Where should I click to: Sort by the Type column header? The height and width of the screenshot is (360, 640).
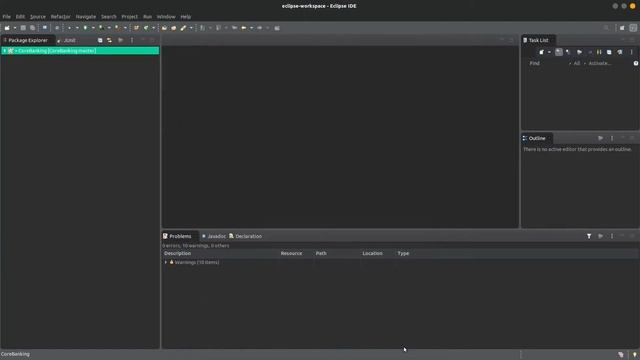[x=403, y=253]
